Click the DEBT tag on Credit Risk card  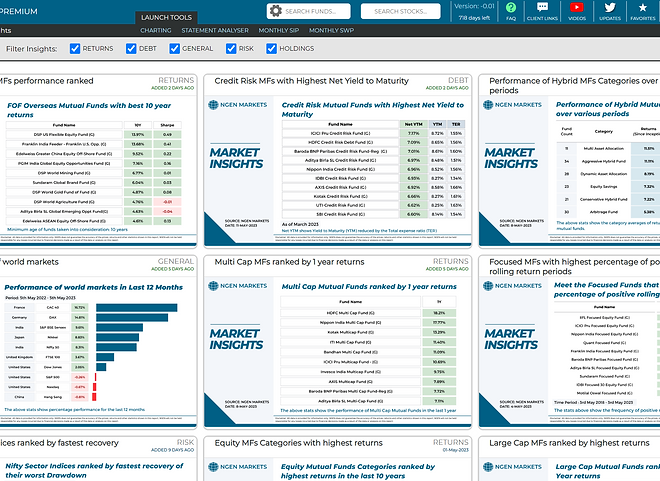click(x=458, y=80)
